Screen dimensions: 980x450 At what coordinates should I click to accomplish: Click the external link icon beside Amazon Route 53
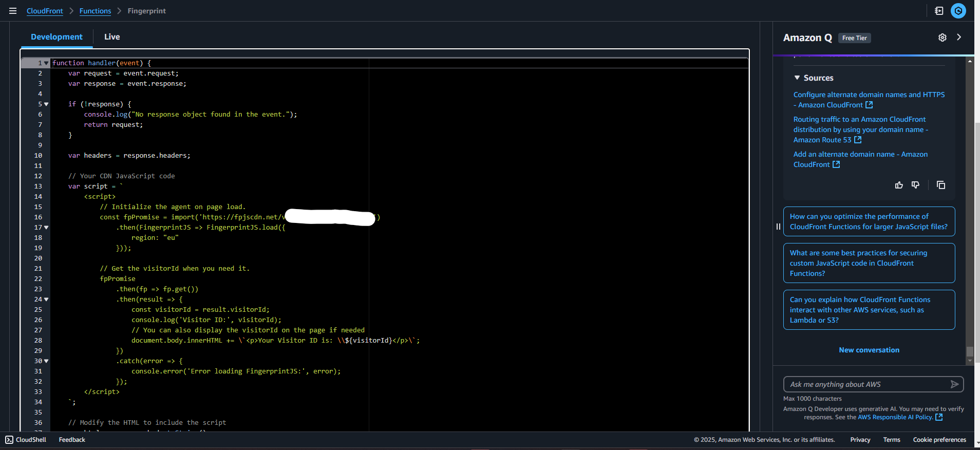click(x=858, y=140)
